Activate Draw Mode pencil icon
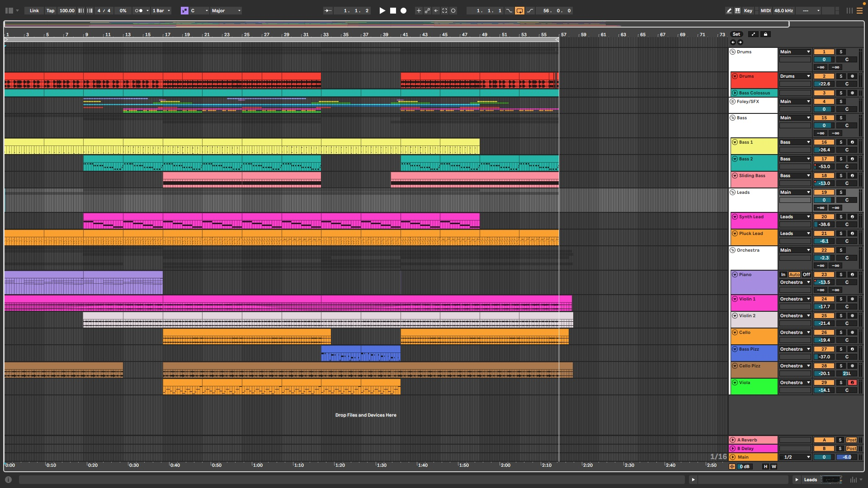This screenshot has width=868, height=488. (x=729, y=10)
